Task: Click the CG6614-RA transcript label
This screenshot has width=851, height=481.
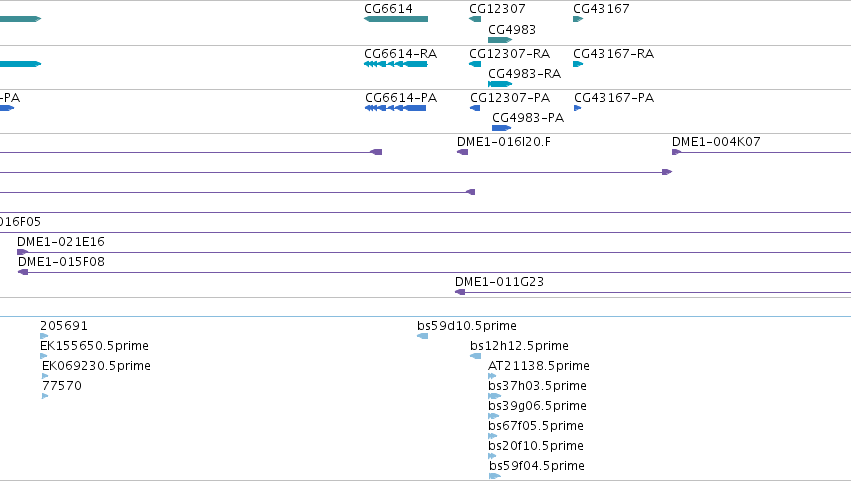Action: (401, 54)
